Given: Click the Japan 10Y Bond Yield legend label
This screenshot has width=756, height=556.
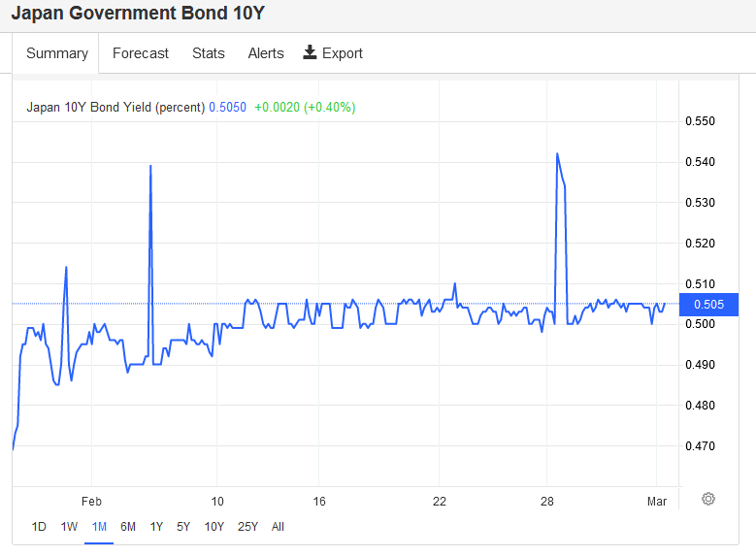Looking at the screenshot, I should (x=115, y=107).
